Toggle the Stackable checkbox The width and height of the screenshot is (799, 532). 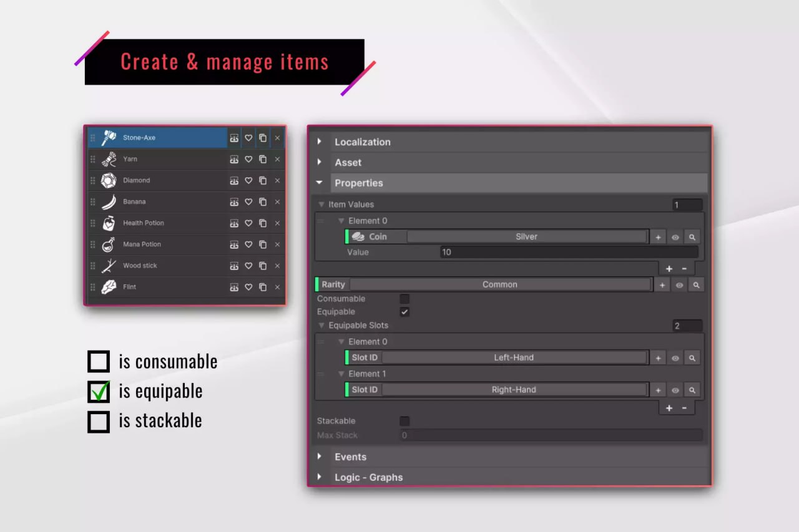point(404,421)
